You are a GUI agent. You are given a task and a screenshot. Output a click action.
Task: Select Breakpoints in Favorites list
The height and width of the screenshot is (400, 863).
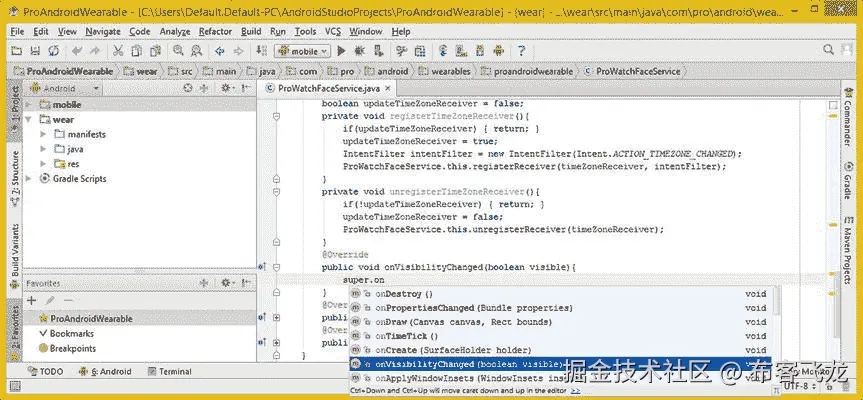pos(67,348)
